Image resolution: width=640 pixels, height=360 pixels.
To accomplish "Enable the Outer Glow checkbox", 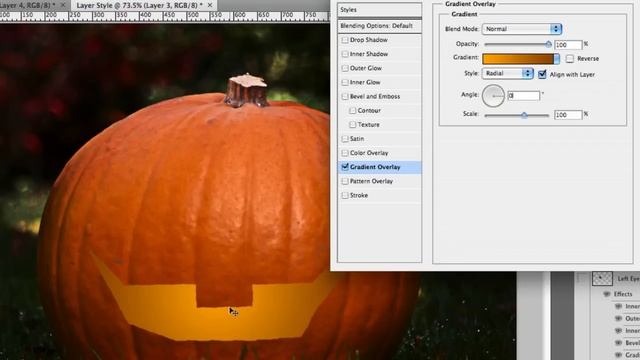I will 345,68.
